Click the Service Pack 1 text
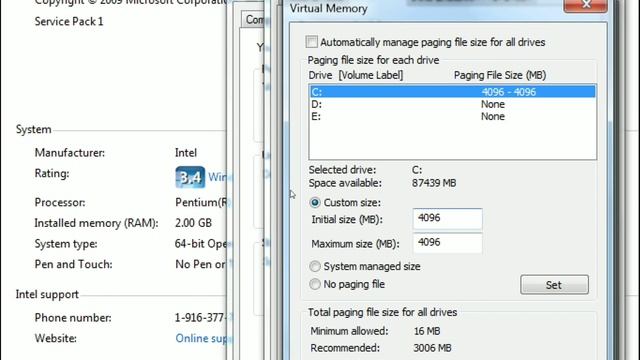Screen dimensions: 640x360 69,21
